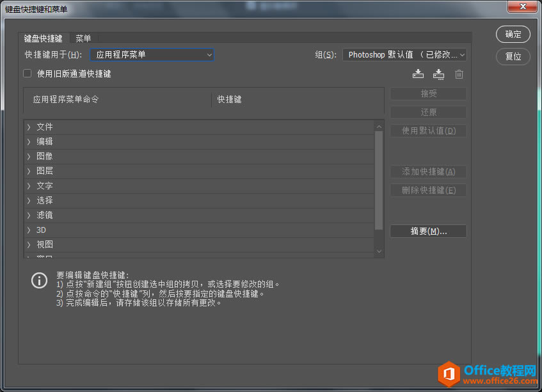Close the keyboard shortcuts dialog window

(x=522, y=6)
